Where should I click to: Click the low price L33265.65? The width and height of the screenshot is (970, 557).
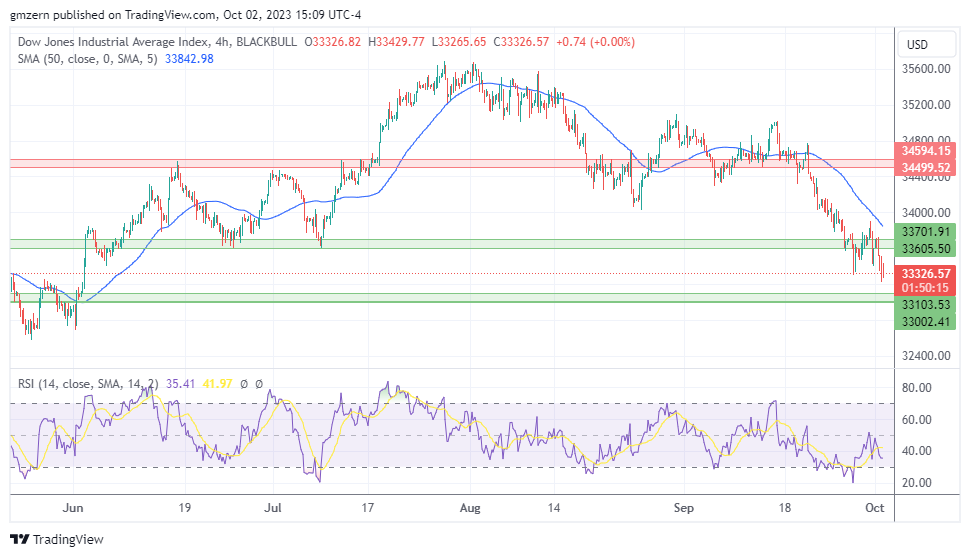(459, 41)
